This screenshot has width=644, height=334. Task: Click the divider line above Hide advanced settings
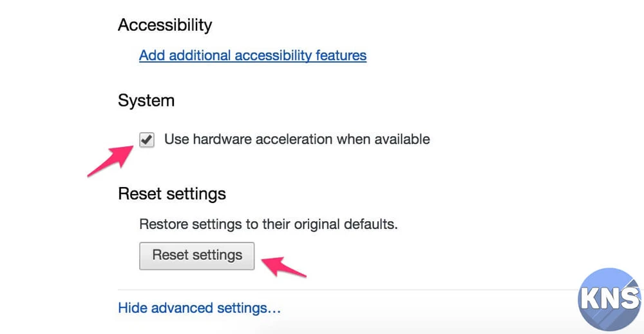point(348,290)
